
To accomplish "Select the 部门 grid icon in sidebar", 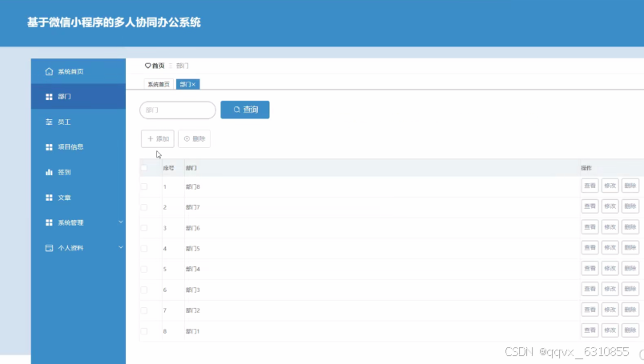I will (49, 97).
